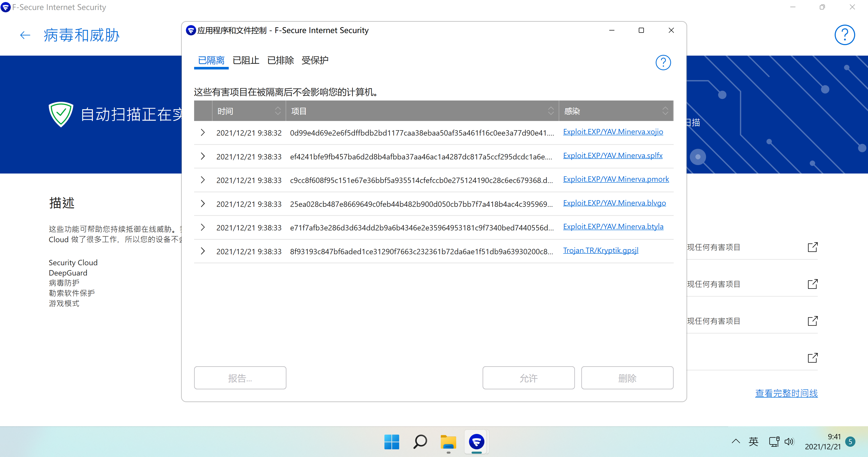The image size is (868, 457).
Task: Minimize the 应用程序和文件控制 dialog
Action: click(612, 30)
